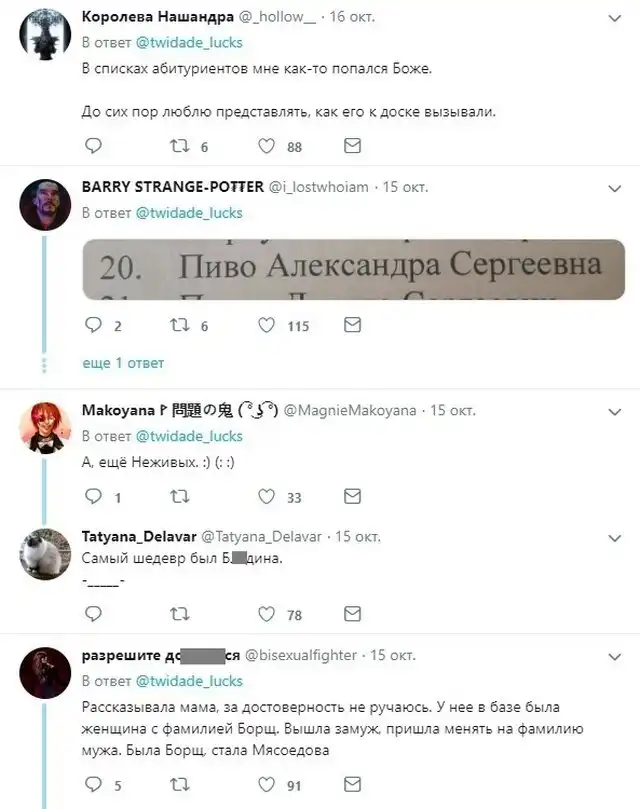Reply to Королева Нашандра's tweet
The width and height of the screenshot is (640, 809).
(93, 146)
